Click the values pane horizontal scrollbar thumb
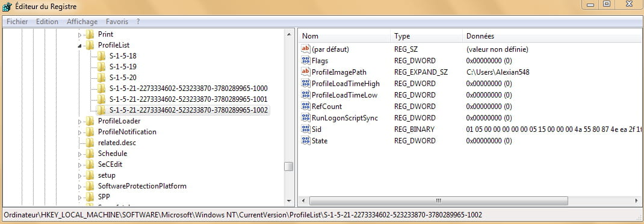The image size is (644, 224). [439, 201]
